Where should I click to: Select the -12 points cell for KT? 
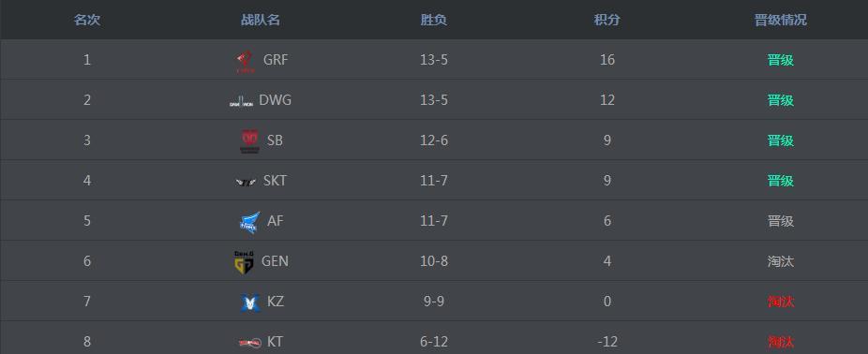[607, 342]
